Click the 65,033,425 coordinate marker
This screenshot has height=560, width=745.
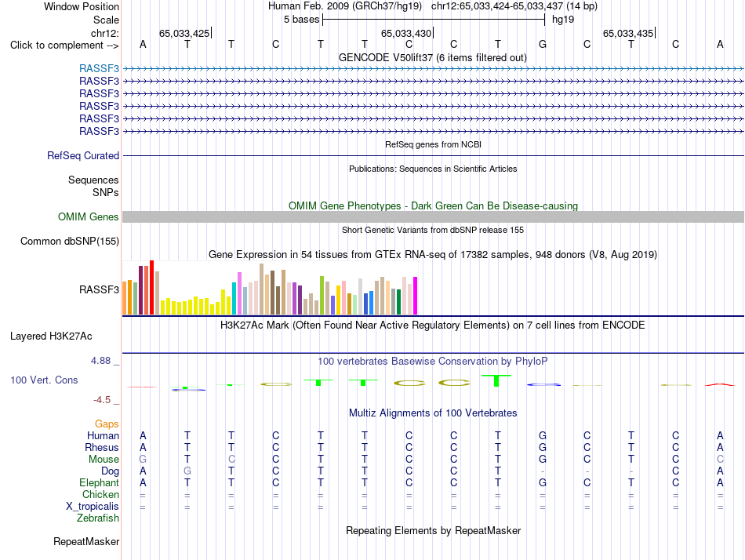(184, 33)
